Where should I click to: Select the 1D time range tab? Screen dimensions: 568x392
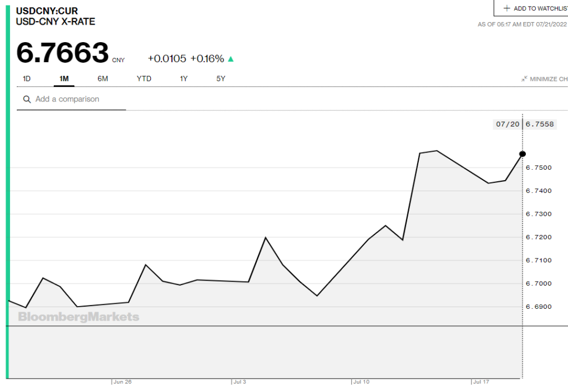(x=27, y=79)
